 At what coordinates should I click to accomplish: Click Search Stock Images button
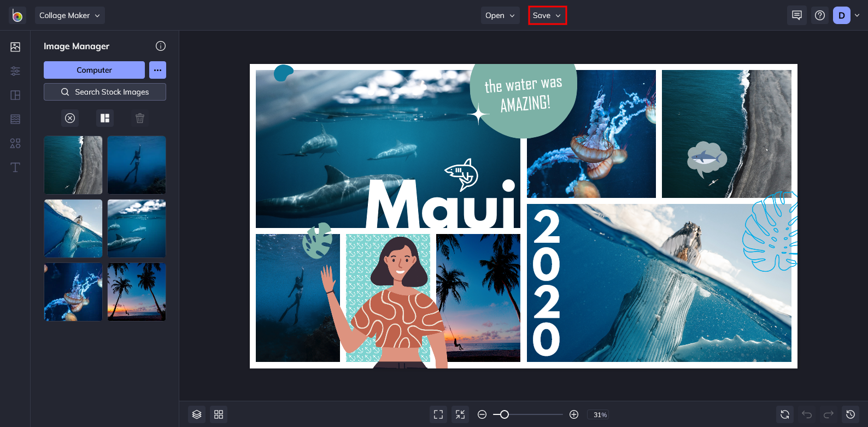105,92
